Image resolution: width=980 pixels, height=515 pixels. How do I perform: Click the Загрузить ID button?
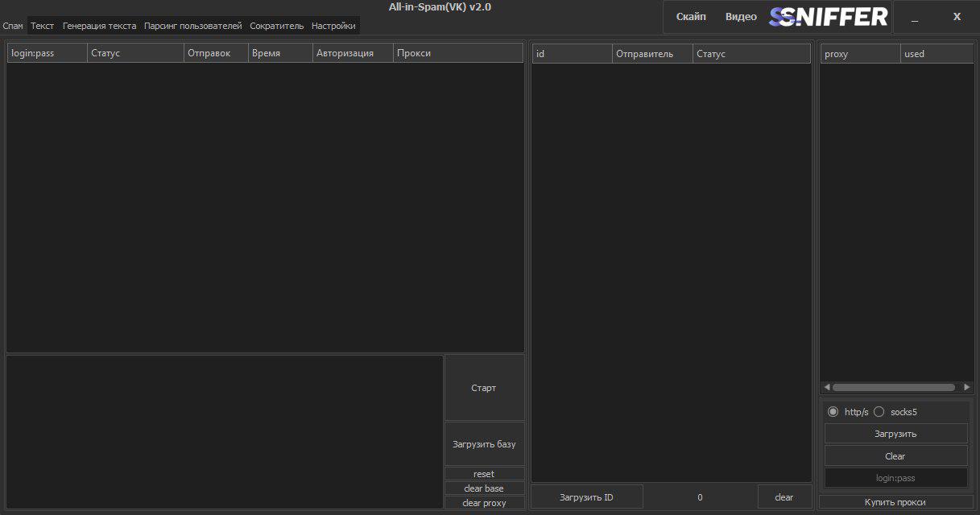pyautogui.click(x=586, y=497)
